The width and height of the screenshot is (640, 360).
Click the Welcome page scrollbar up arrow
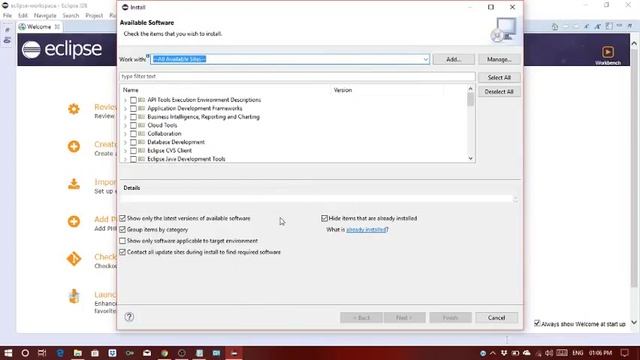(634, 43)
